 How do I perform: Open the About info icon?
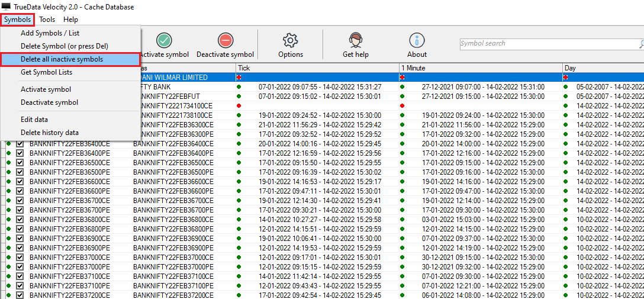pos(417,40)
